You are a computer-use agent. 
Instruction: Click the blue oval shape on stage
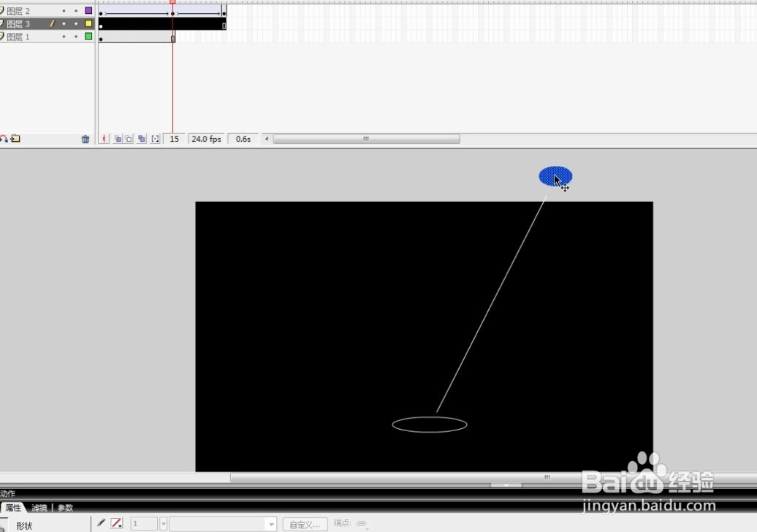[x=555, y=176]
